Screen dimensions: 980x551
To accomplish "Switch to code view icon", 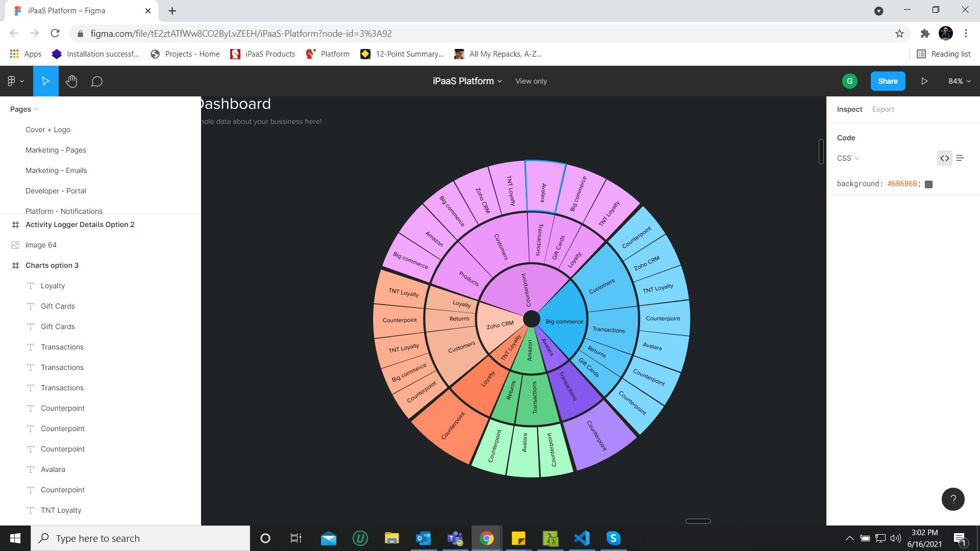I will pyautogui.click(x=945, y=158).
